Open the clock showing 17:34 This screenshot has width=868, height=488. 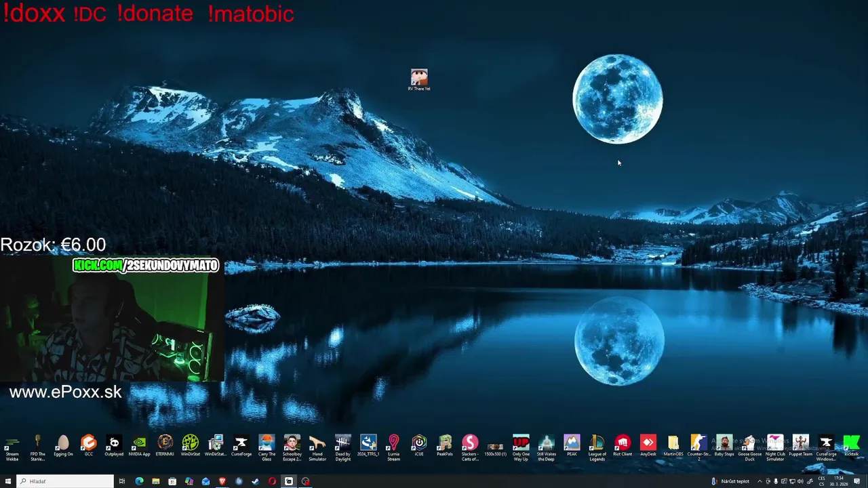[839, 481]
